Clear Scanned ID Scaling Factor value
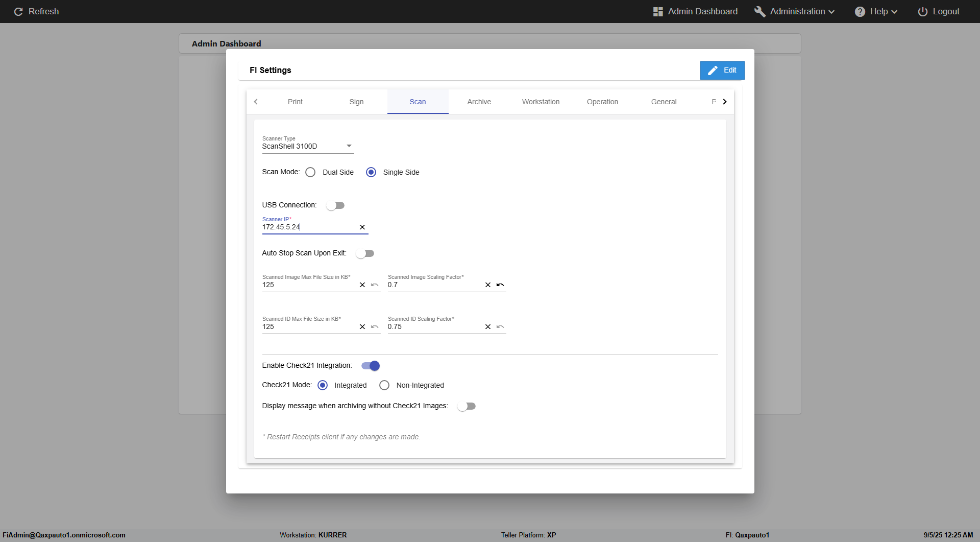 (488, 327)
